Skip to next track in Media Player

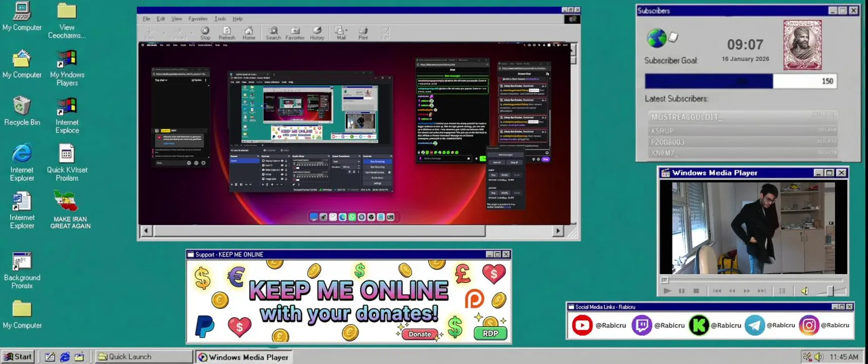[x=762, y=291]
